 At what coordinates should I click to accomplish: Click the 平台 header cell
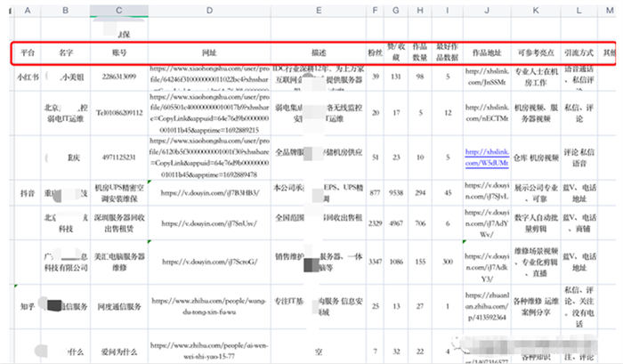pos(28,53)
